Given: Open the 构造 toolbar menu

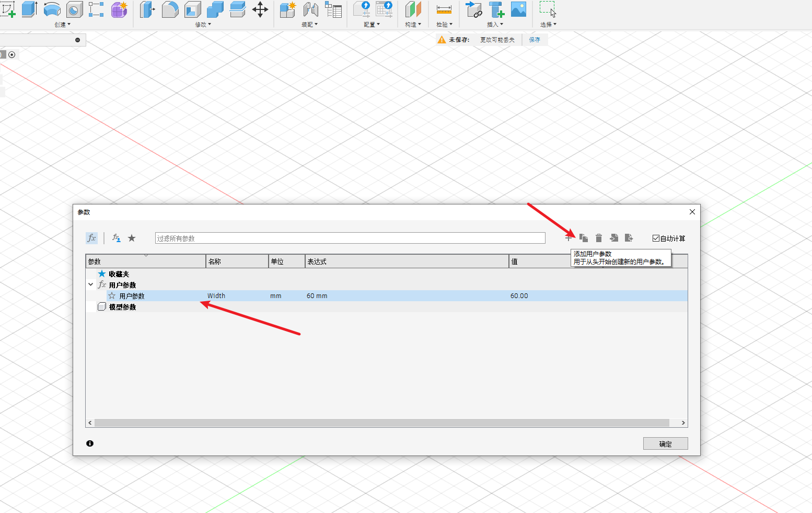Looking at the screenshot, I should pyautogui.click(x=413, y=25).
